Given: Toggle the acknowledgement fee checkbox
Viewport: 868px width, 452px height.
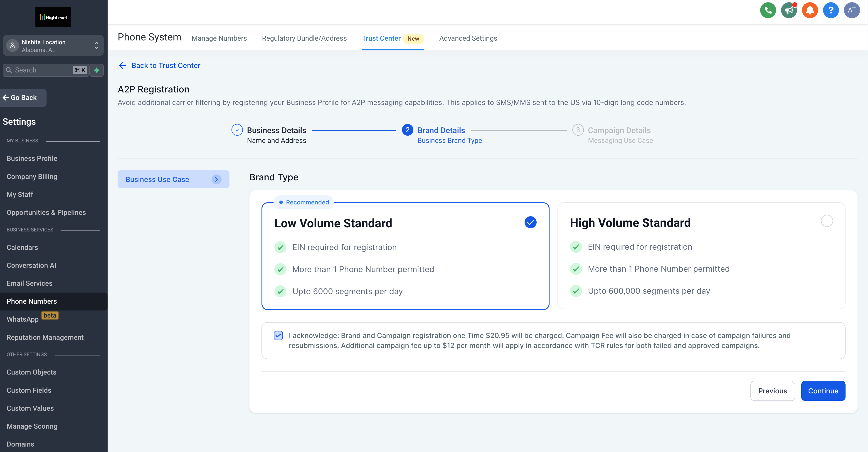Looking at the screenshot, I should click(x=278, y=335).
